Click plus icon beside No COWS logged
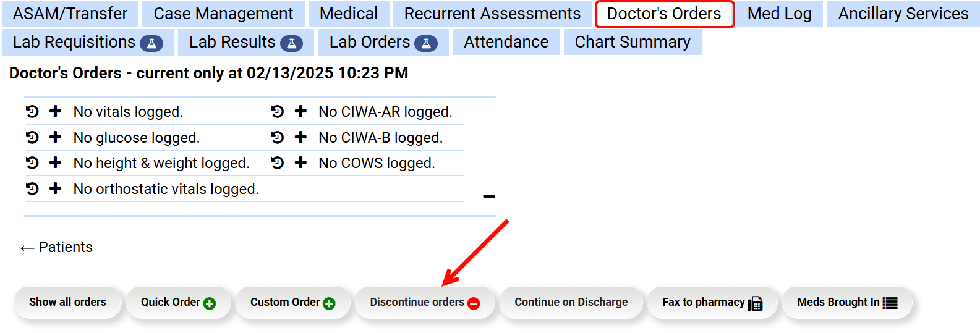Viewport: 980px width, 333px height. (x=301, y=162)
